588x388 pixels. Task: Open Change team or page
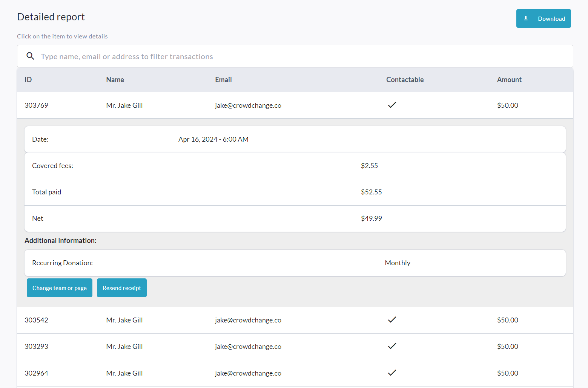pos(60,288)
